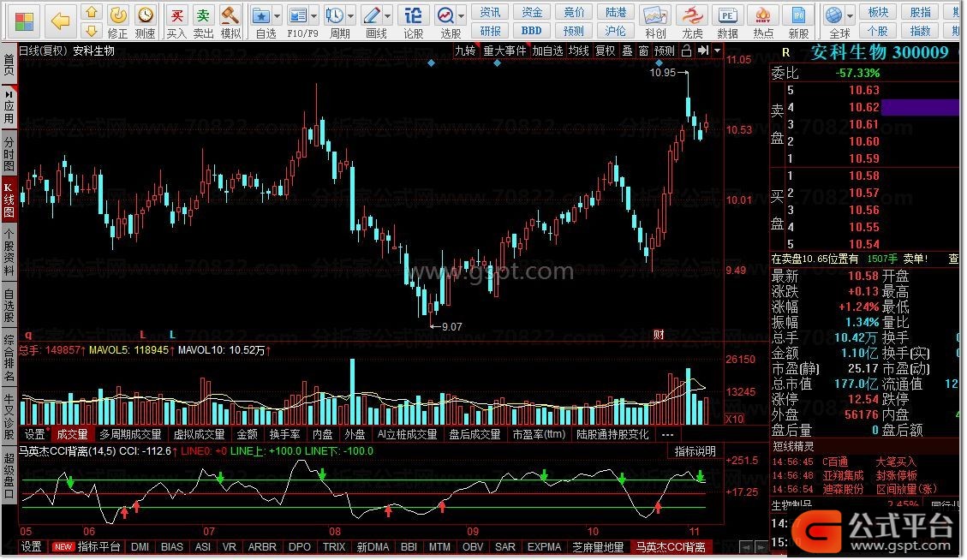Open the 修正 correction tool

point(118,21)
